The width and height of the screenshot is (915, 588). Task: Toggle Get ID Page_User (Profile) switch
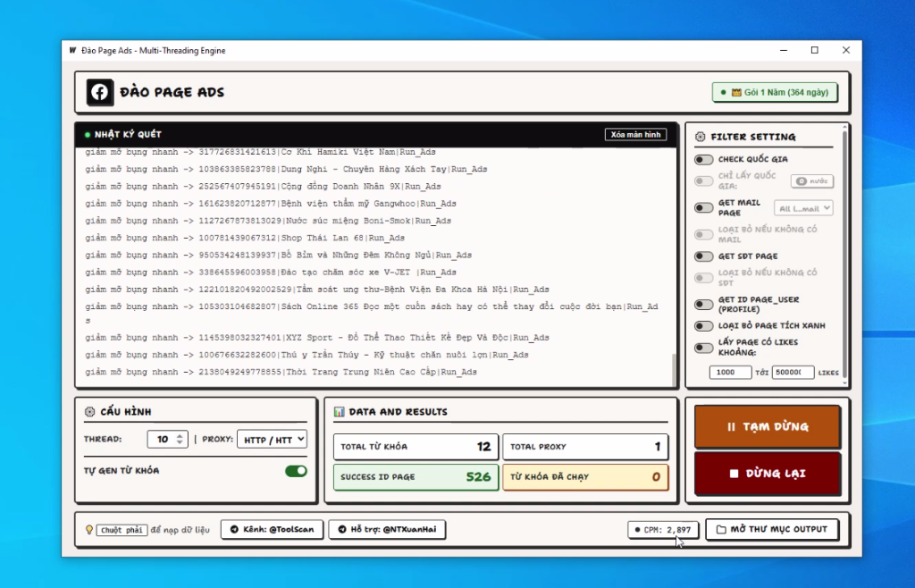(x=704, y=304)
